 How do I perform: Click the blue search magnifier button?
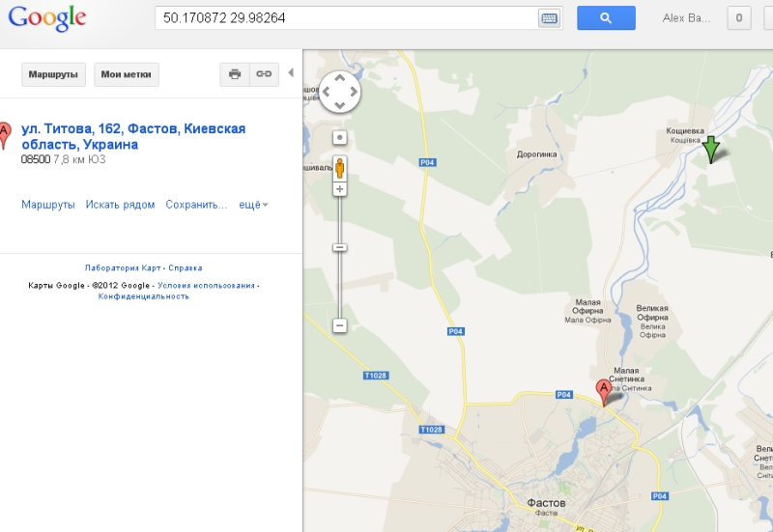click(606, 18)
